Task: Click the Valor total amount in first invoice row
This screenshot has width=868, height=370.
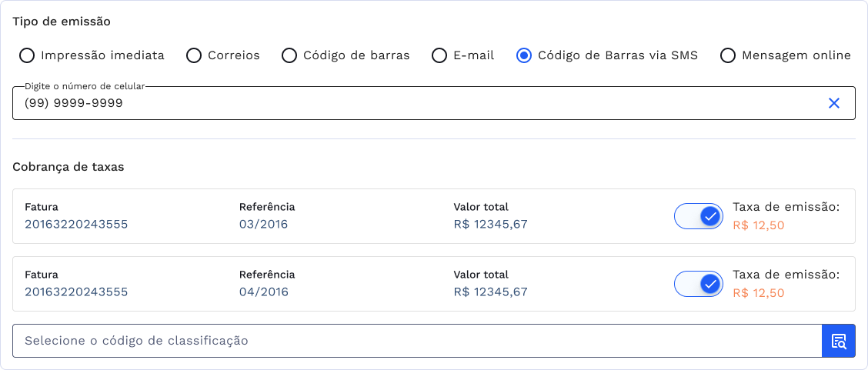Action: pos(490,225)
